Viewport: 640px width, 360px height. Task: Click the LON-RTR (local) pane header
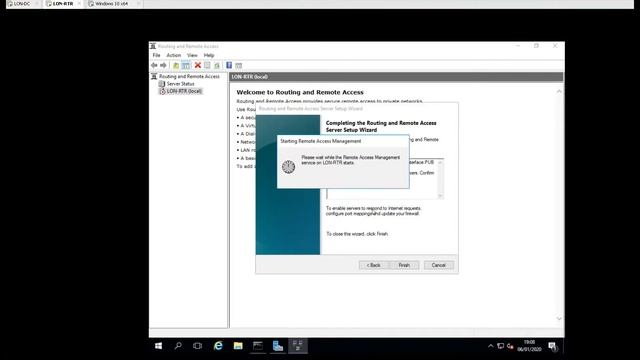(x=396, y=77)
